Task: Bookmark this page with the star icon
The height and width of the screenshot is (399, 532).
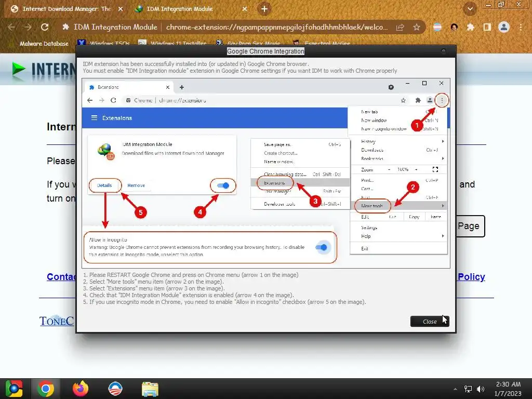Action: click(x=417, y=27)
